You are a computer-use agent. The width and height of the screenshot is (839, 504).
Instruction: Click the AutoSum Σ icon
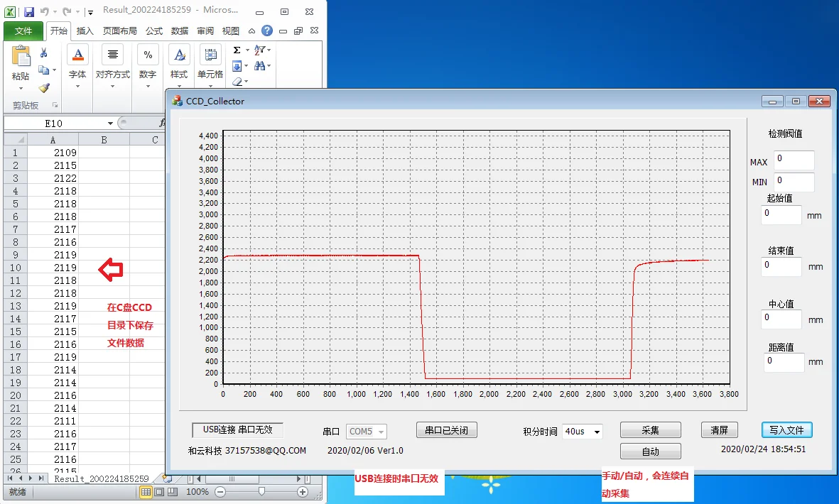pos(237,50)
